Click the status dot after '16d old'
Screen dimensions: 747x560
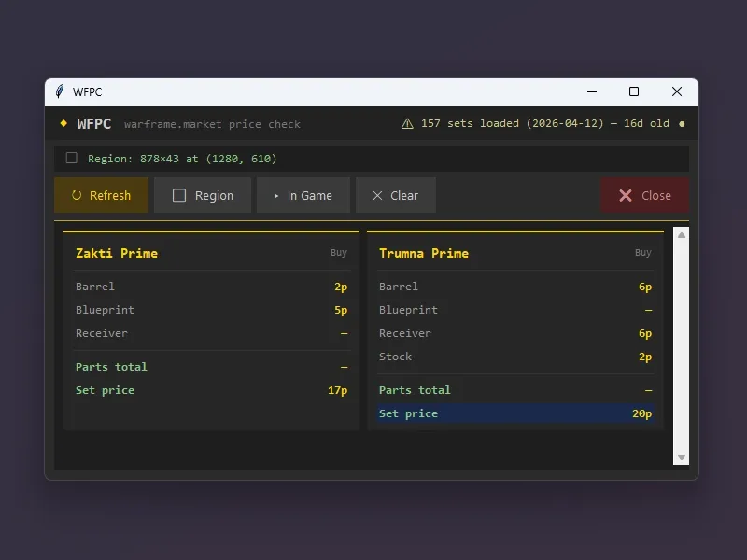pyautogui.click(x=682, y=124)
